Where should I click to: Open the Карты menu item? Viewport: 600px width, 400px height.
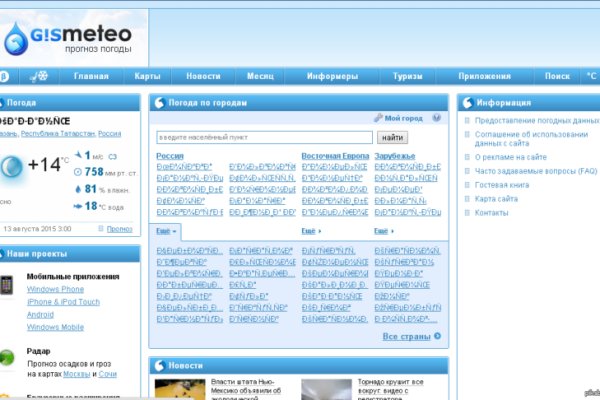tap(148, 76)
